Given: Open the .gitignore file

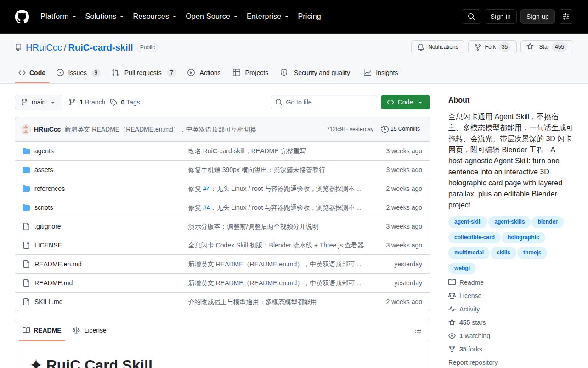Looking at the screenshot, I should 48,226.
